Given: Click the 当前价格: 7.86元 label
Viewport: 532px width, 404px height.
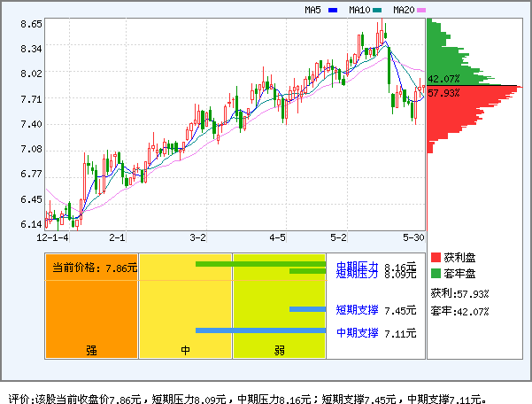Looking at the screenshot, I should 95,268.
